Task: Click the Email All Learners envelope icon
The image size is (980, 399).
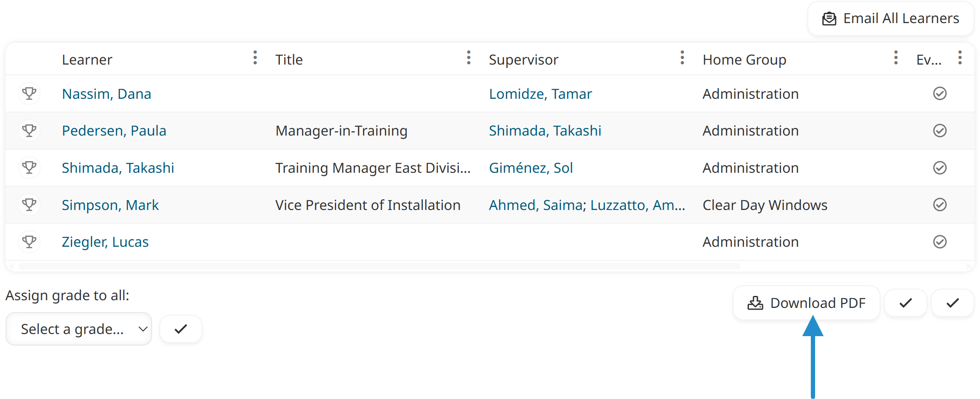Action: (829, 19)
